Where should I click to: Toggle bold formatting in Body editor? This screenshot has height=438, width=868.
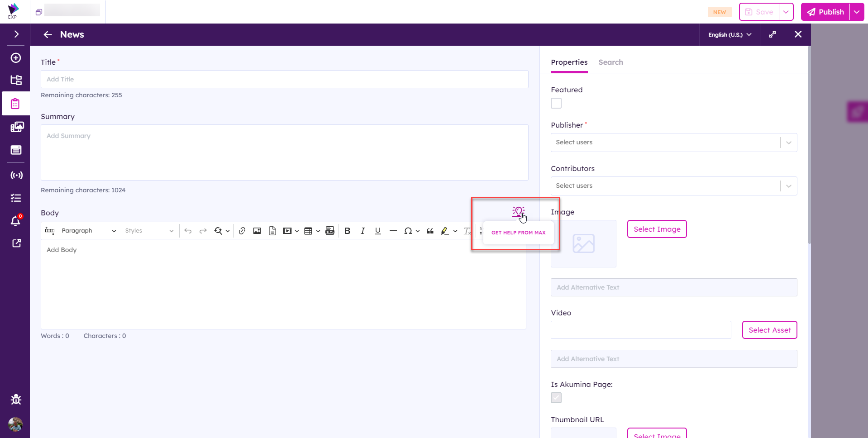pos(347,231)
